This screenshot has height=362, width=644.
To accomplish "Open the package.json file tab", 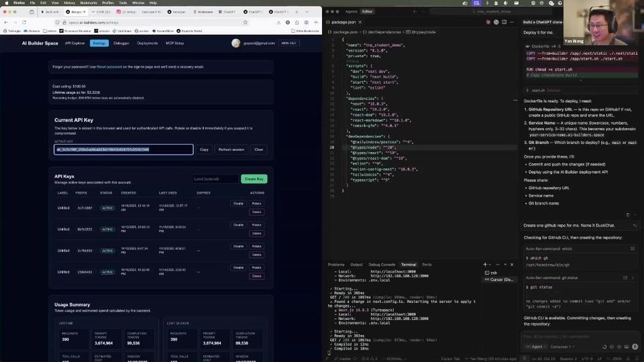I will 343,22.
